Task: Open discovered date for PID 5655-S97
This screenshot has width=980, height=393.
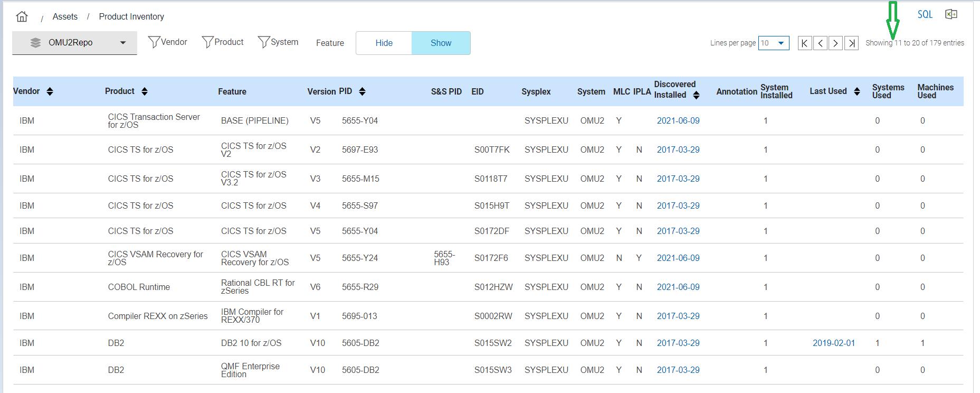Action: [x=678, y=205]
